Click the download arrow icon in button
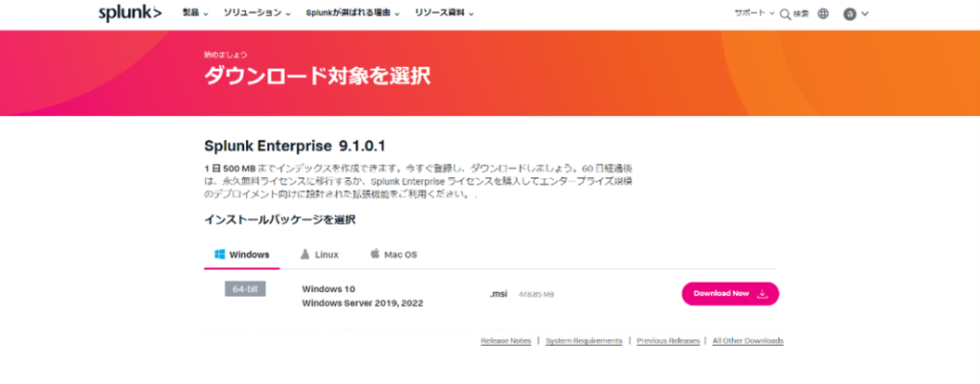This screenshot has width=980, height=384. coord(762,294)
